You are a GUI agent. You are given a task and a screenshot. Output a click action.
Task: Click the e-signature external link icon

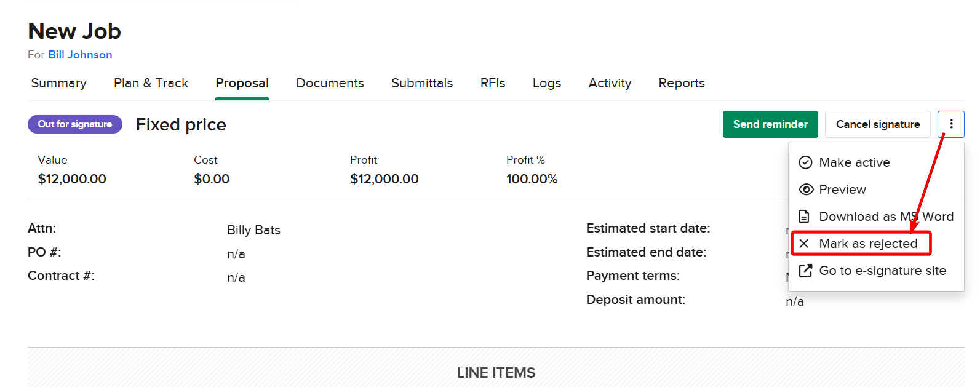click(805, 271)
